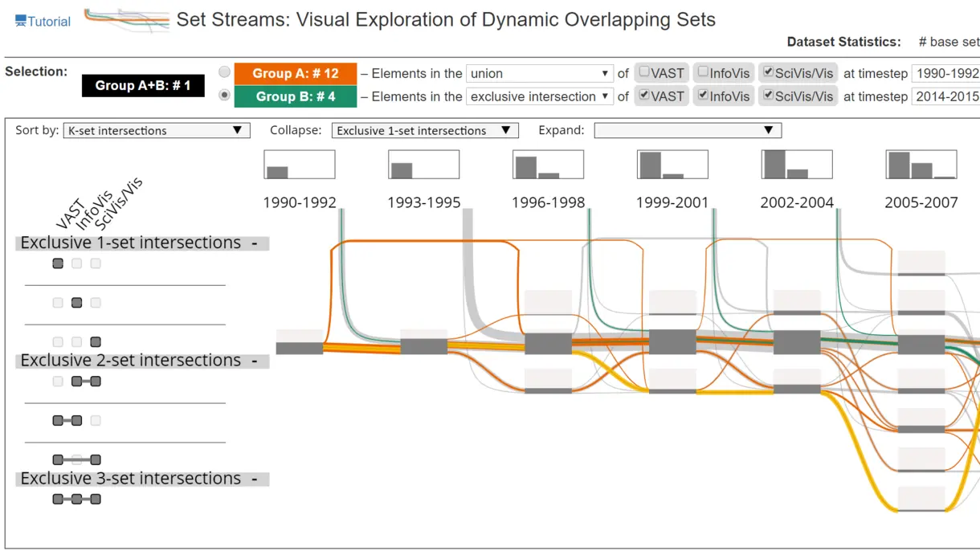
Task: Click the InfoVis-only set icon row
Action: pyautogui.click(x=76, y=303)
